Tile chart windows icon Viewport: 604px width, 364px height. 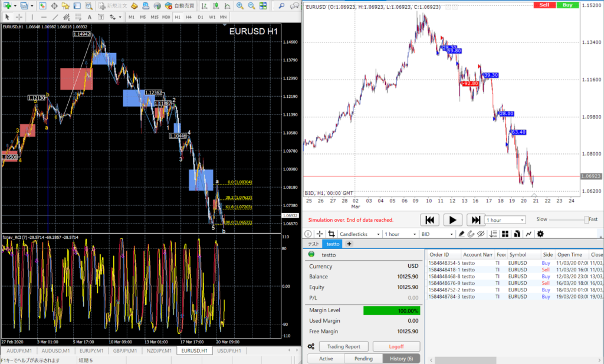262,6
